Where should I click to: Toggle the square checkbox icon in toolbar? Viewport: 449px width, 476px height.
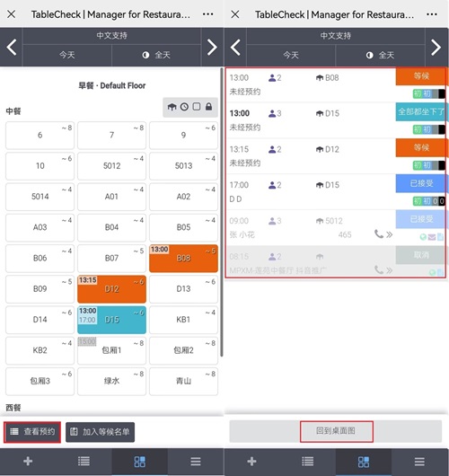click(197, 107)
